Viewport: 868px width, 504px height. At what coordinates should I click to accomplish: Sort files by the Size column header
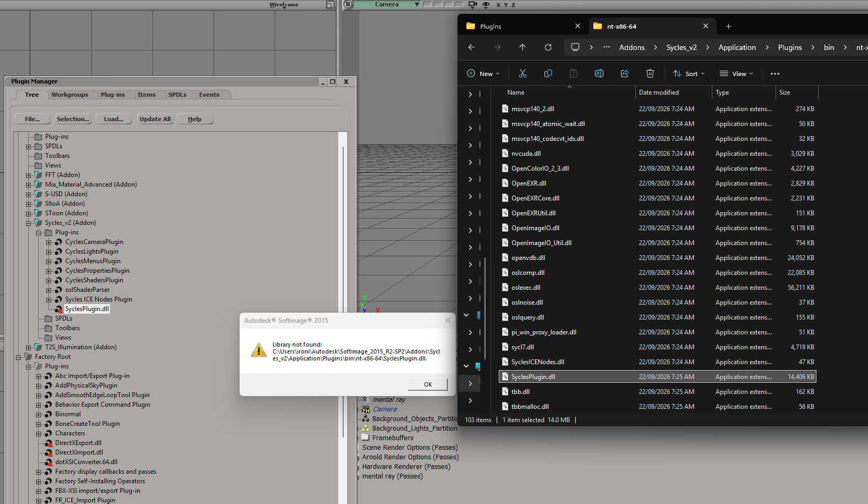[x=797, y=93]
